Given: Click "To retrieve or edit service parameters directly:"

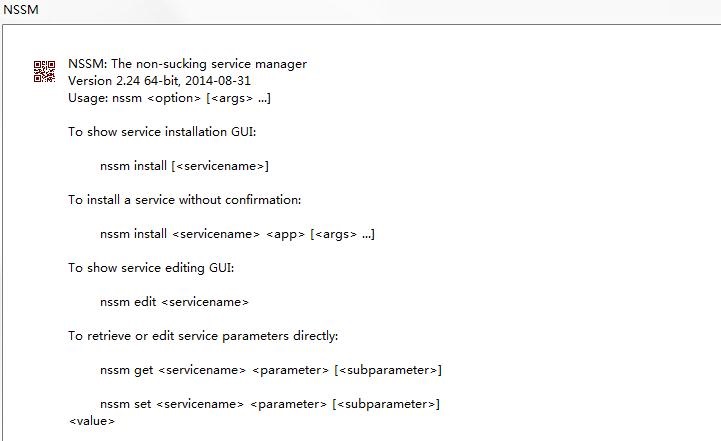Looking at the screenshot, I should point(203,336).
